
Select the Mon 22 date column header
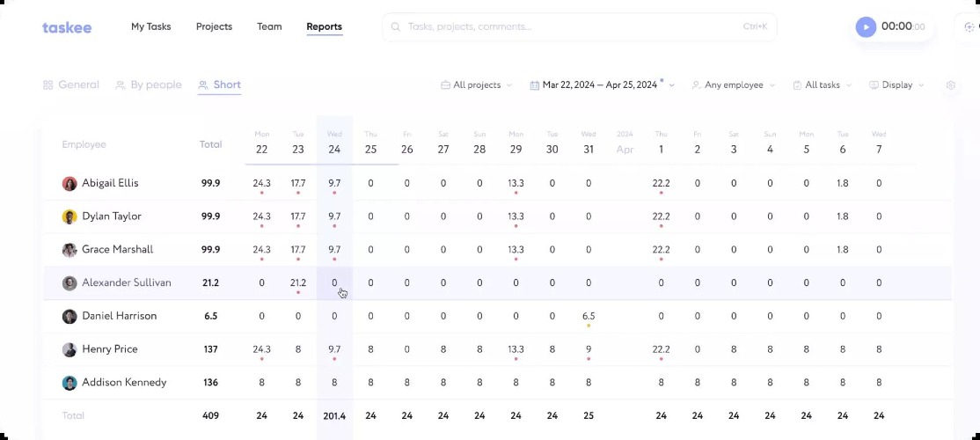click(261, 143)
